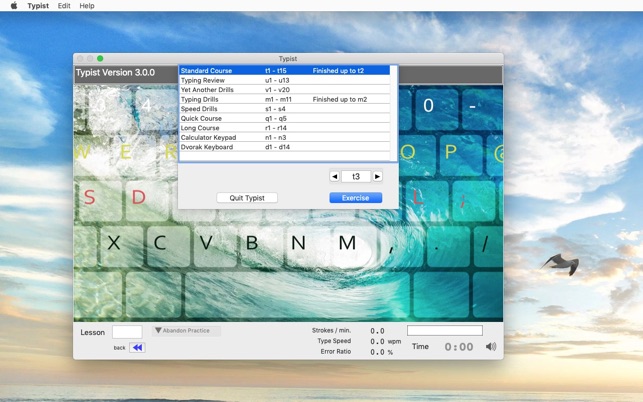Open the Help menu
The height and width of the screenshot is (402, 643).
coord(87,6)
